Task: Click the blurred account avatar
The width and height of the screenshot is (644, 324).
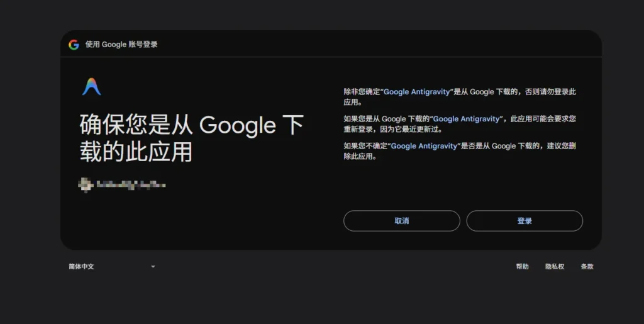Action: tap(84, 185)
